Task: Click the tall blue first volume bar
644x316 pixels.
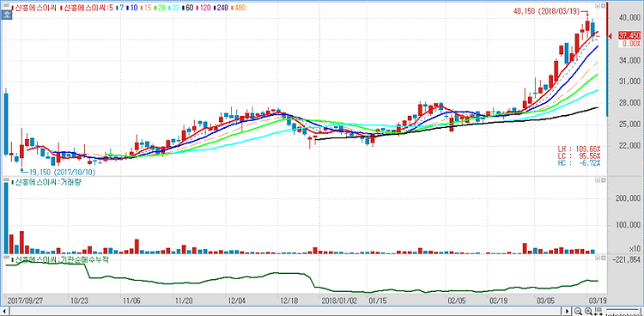Action: (6, 218)
